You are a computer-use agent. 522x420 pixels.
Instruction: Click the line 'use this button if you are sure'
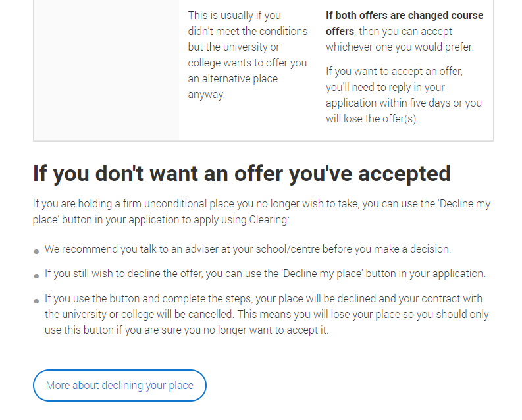(x=186, y=330)
